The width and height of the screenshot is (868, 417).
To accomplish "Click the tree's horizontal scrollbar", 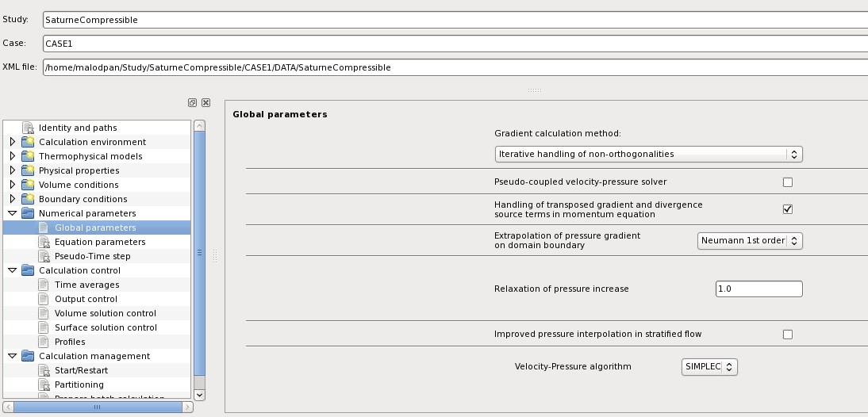I will (x=97, y=407).
